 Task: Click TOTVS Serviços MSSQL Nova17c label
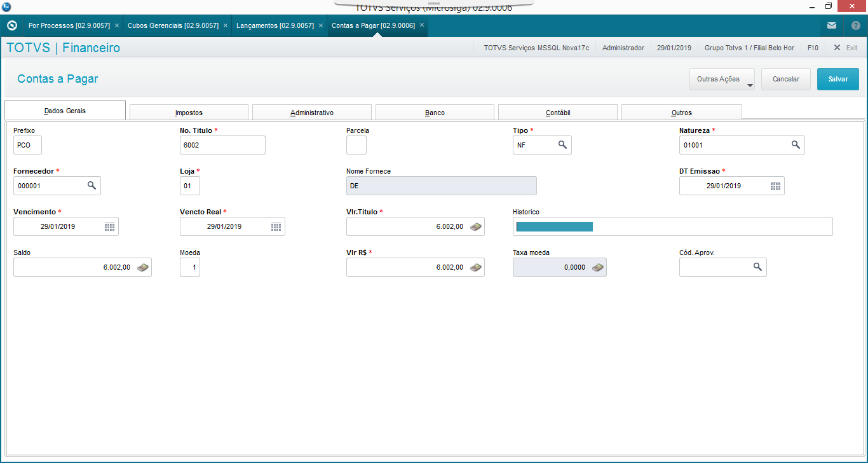[x=536, y=48]
